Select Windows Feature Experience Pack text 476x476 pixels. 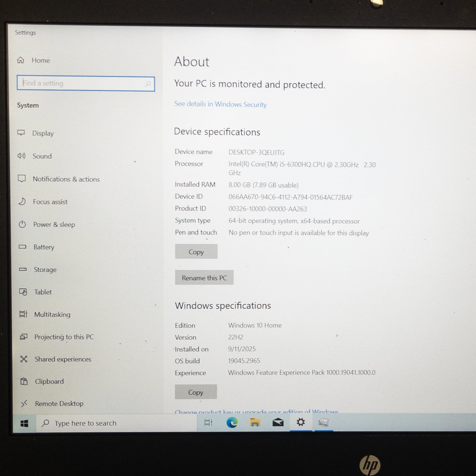pos(302,373)
